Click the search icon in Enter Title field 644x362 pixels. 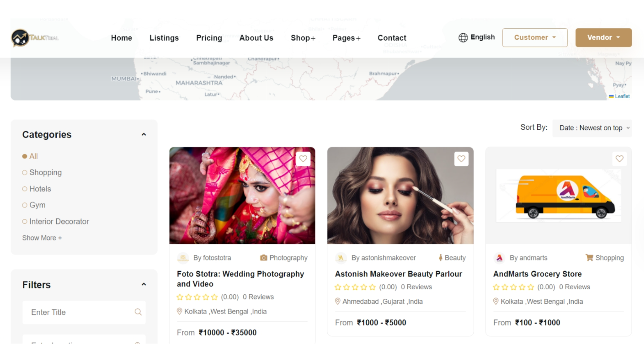click(x=138, y=312)
